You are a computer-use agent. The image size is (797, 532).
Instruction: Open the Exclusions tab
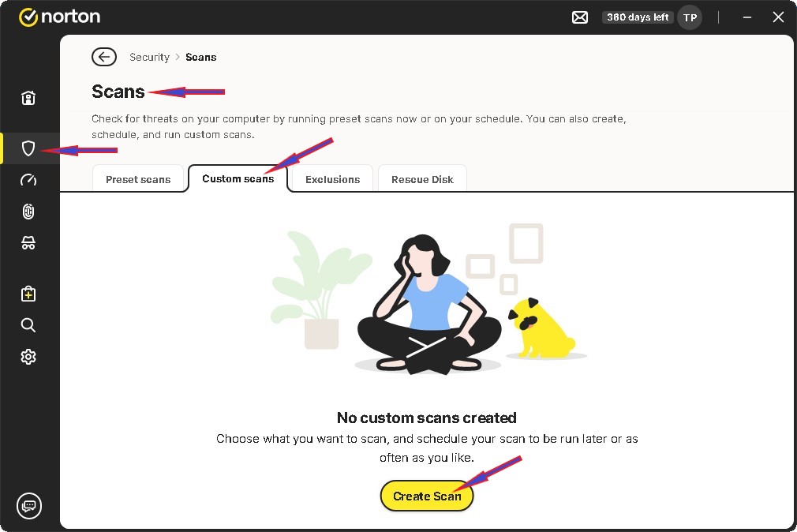(x=331, y=179)
